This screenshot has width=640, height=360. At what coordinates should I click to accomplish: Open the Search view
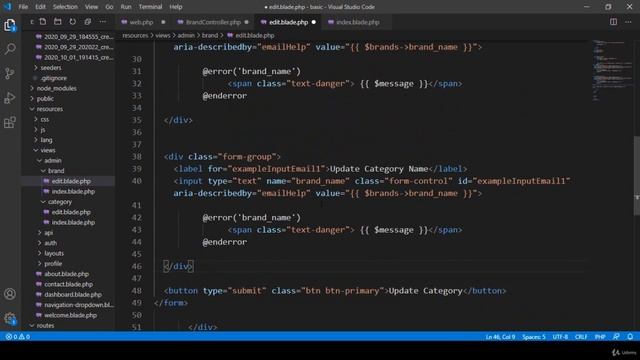pyautogui.click(x=10, y=49)
